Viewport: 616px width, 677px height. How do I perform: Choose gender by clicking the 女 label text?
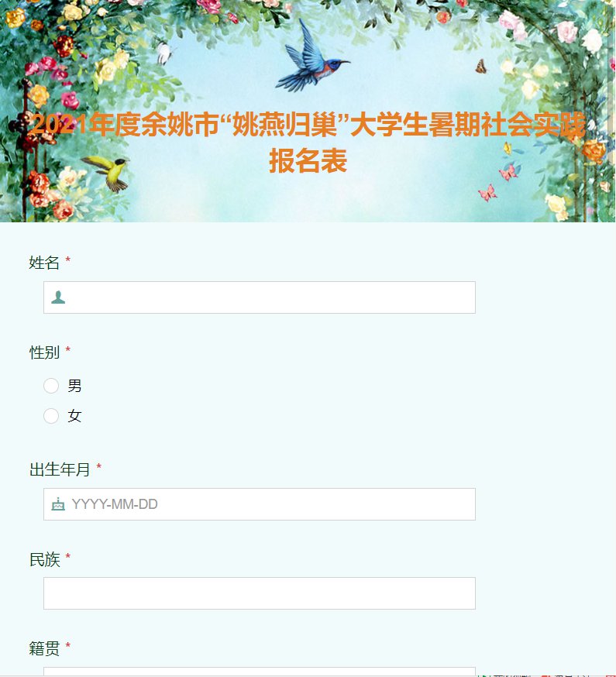click(x=74, y=416)
